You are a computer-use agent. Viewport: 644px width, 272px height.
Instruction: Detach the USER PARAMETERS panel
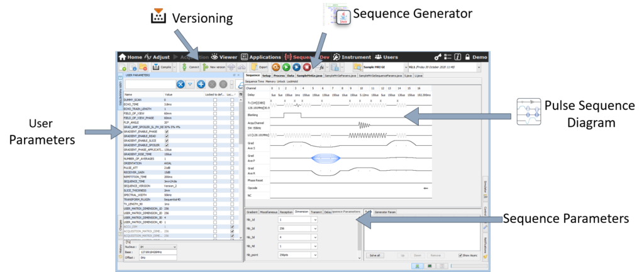(234, 75)
